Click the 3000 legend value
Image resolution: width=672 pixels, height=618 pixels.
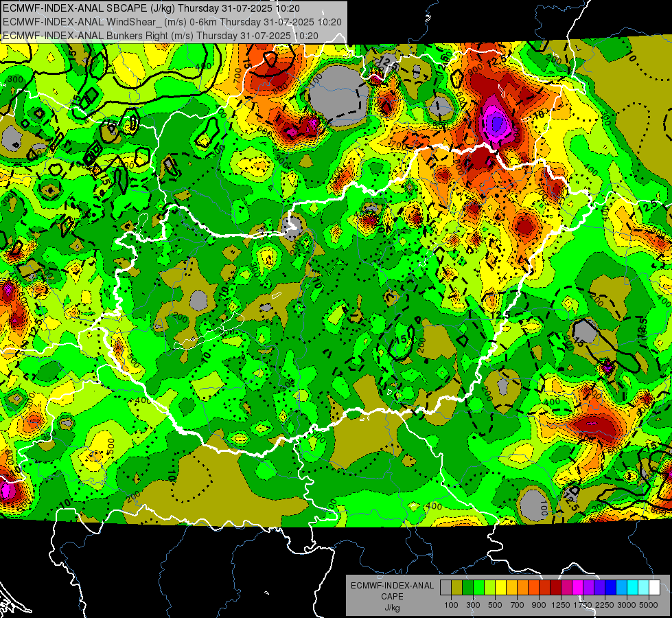(627, 605)
